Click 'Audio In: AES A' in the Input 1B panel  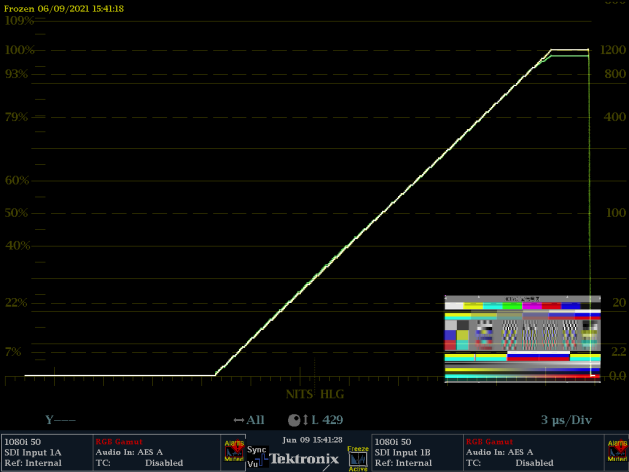coord(499,452)
